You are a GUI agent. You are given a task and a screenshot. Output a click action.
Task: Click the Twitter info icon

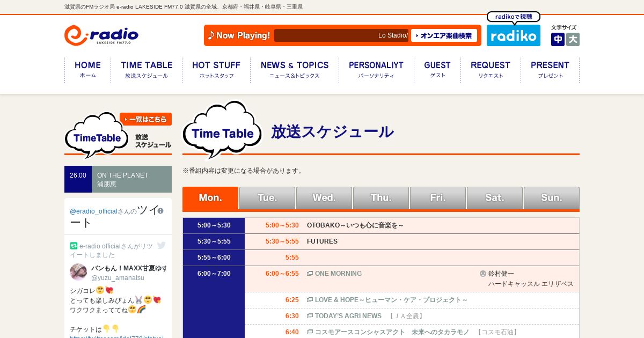tap(160, 211)
